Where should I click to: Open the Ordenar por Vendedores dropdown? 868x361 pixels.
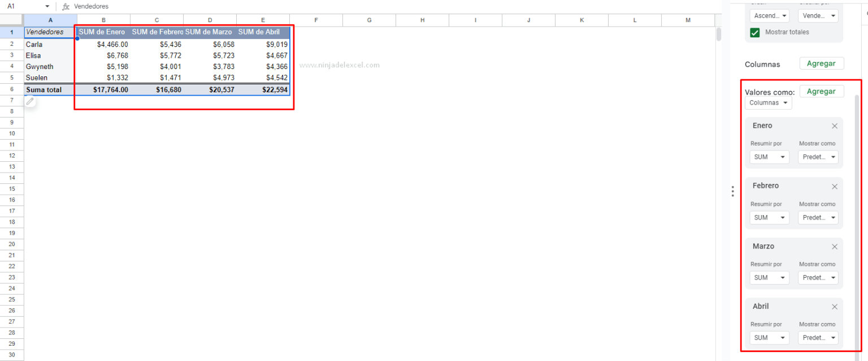click(818, 15)
